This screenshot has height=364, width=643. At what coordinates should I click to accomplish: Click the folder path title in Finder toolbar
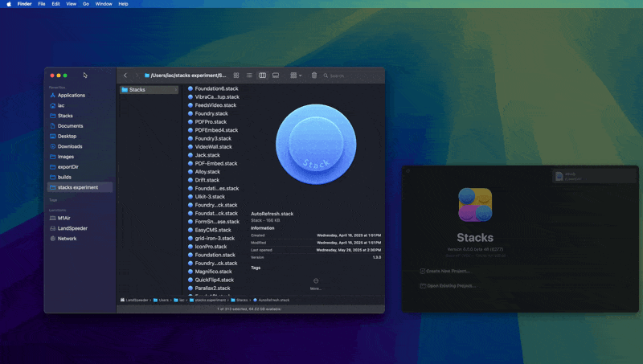(x=185, y=76)
